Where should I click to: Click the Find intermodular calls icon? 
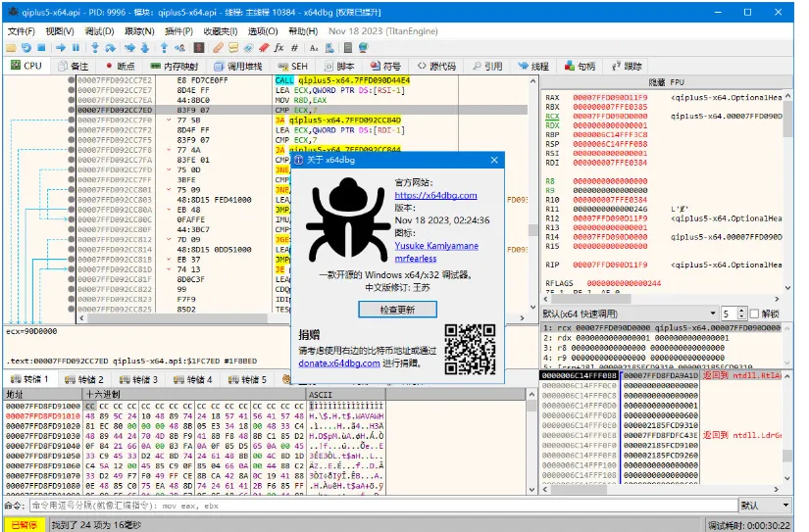(329, 48)
